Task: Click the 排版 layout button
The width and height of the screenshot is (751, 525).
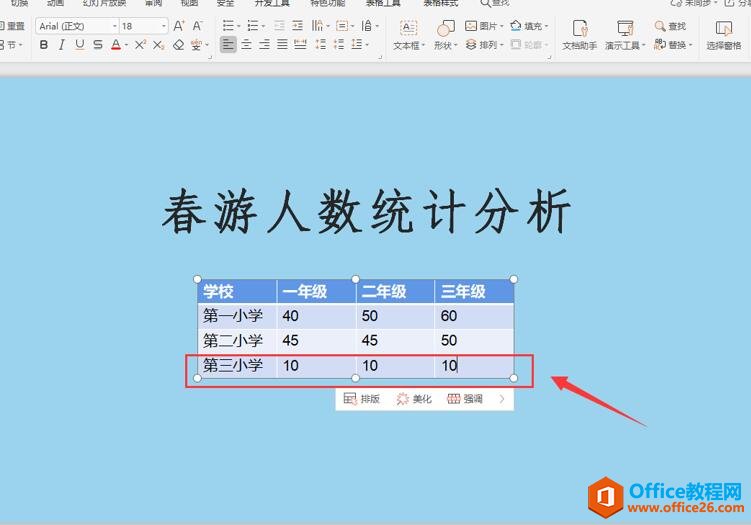Action: [362, 399]
